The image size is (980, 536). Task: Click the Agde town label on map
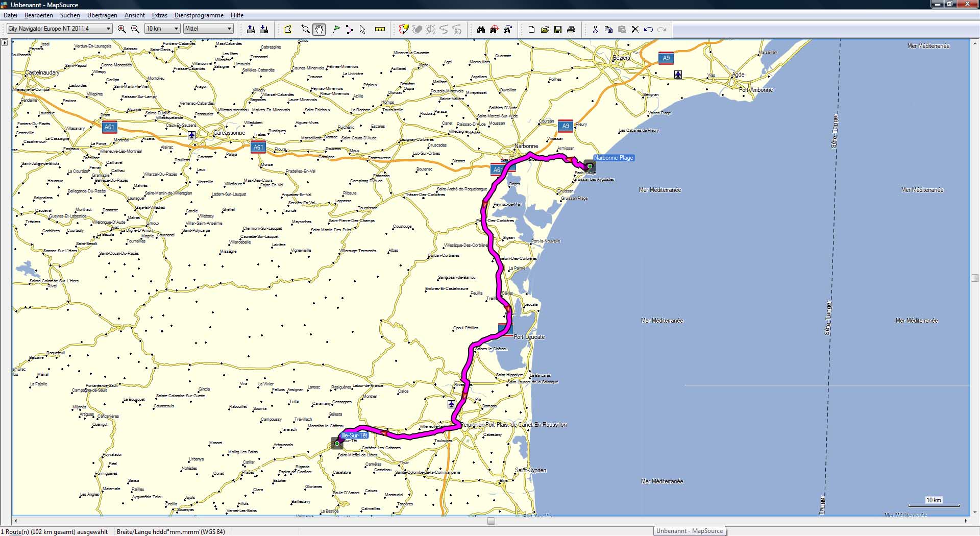pyautogui.click(x=738, y=75)
